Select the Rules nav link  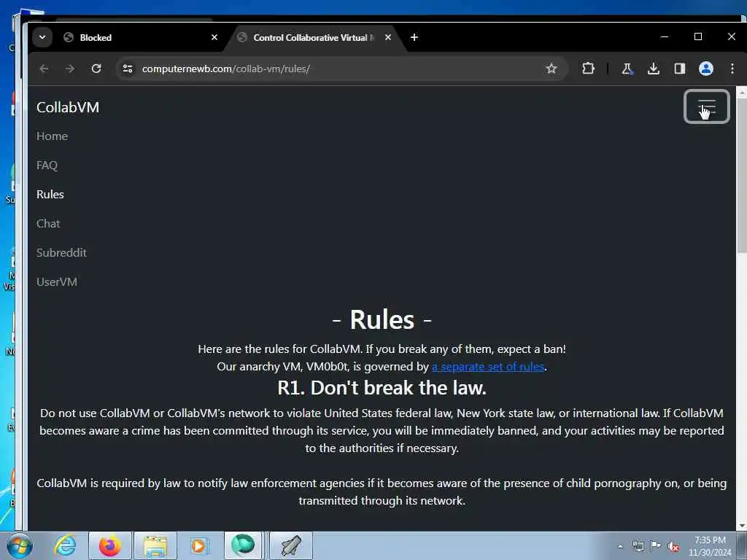point(50,194)
